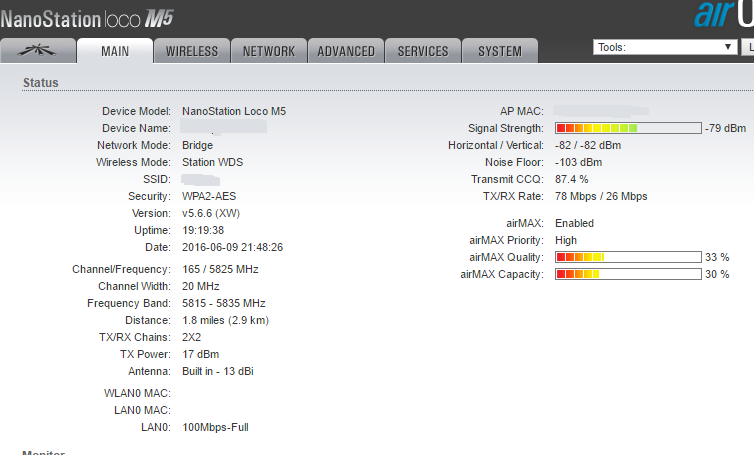Click the uptime value '19:19:38'
The image size is (754, 455).
coord(203,230)
